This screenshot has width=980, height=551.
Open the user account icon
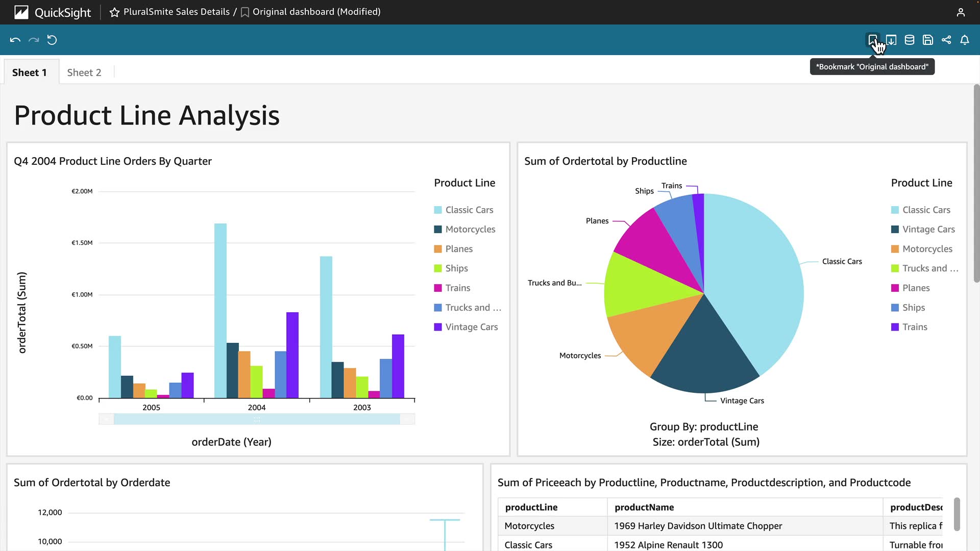point(961,12)
